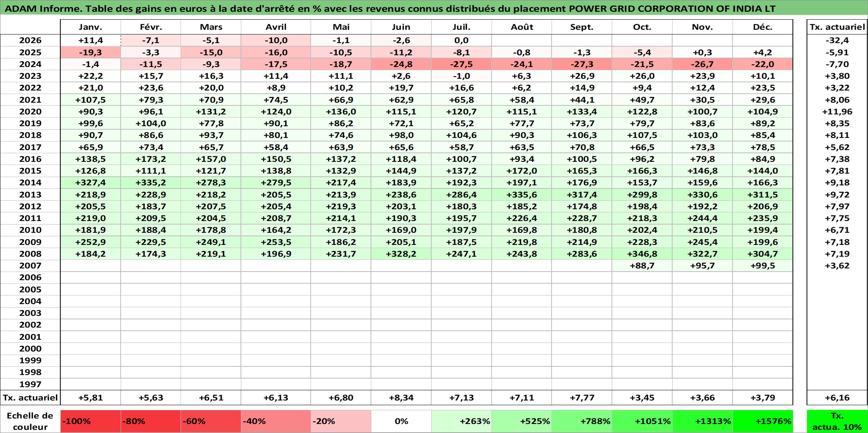Screen dimensions: 868x433
Task: Select the 2024 Déc. value -22,0
Action: point(763,64)
